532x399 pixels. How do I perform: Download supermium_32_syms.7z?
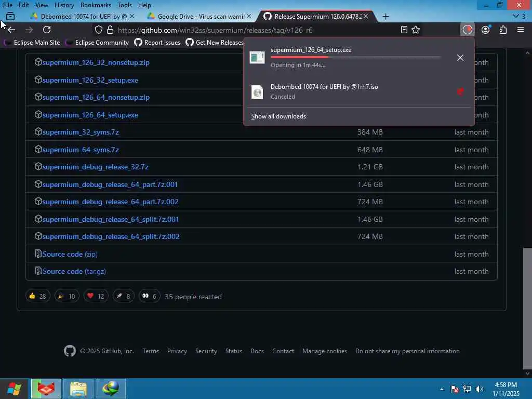click(81, 132)
